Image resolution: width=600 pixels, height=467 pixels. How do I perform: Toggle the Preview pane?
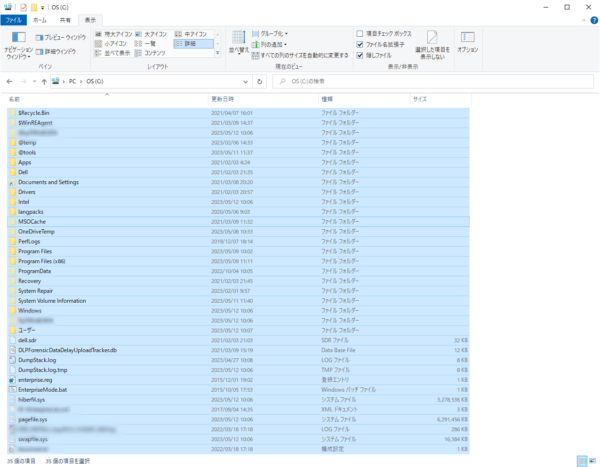(x=60, y=38)
